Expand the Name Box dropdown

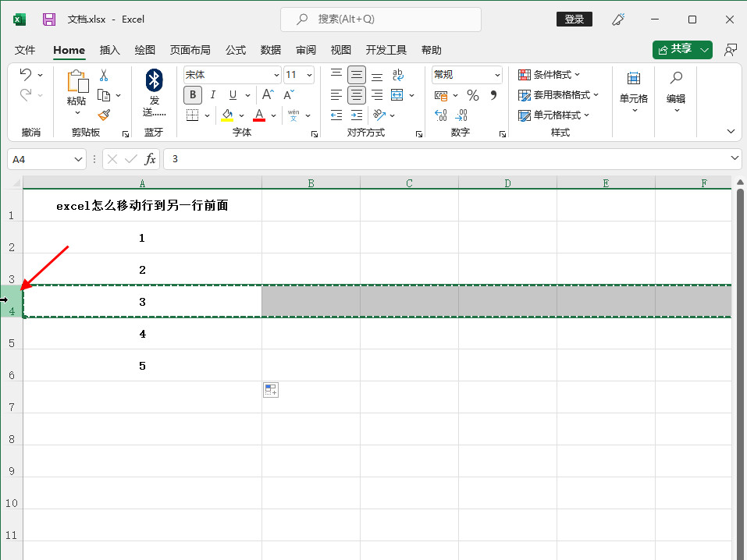coord(78,159)
